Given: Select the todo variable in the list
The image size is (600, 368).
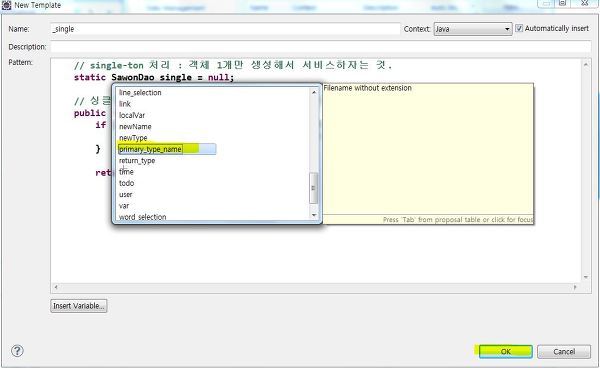Looking at the screenshot, I should 127,183.
